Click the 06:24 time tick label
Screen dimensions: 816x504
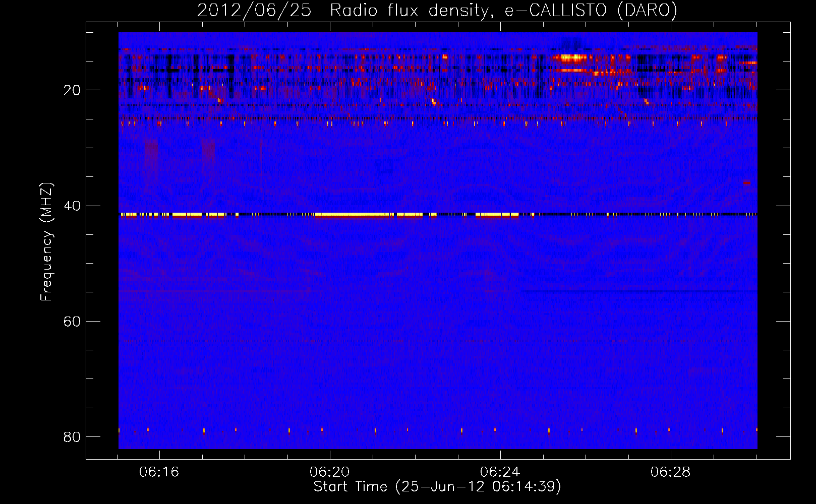500,472
